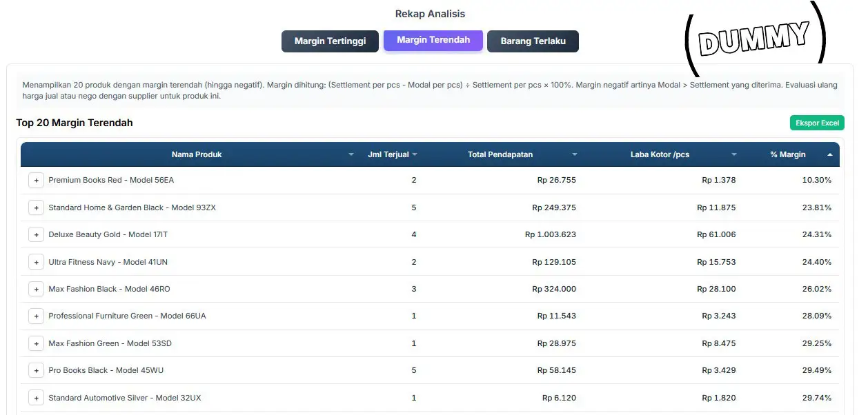
Task: Select the Barang Terlaku tab
Action: point(533,41)
